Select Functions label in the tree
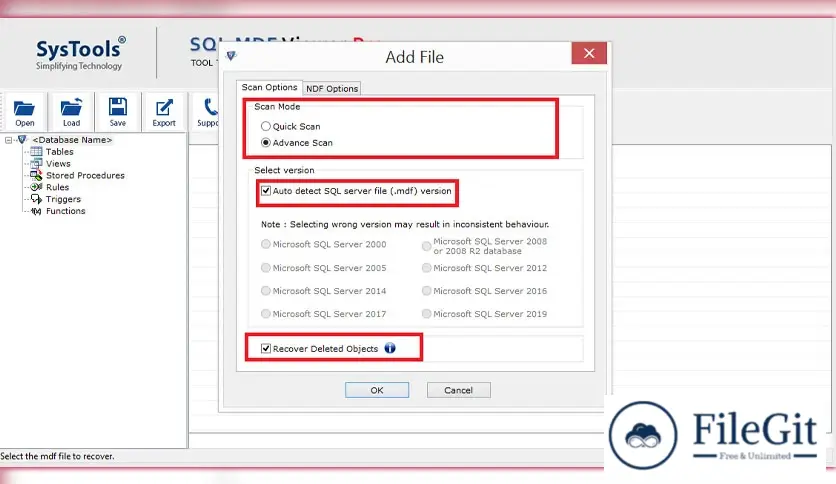Image resolution: width=836 pixels, height=484 pixels. tap(66, 211)
